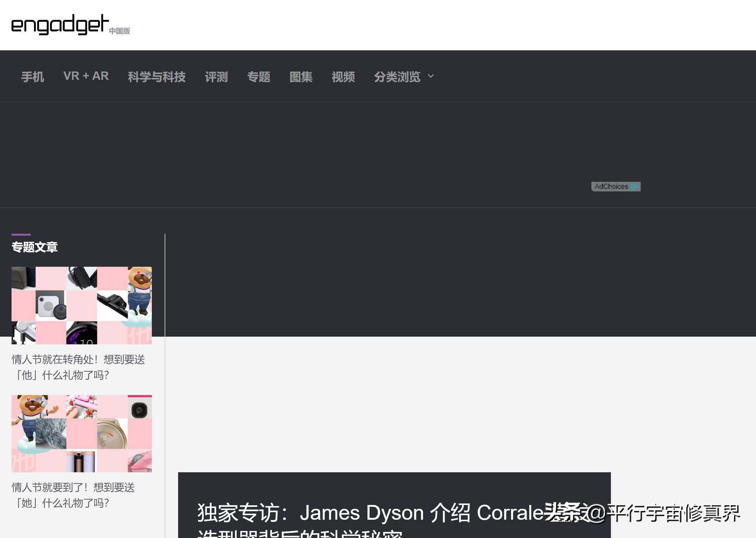
Task: Click the 中国版 label beside the logo
Action: (119, 31)
